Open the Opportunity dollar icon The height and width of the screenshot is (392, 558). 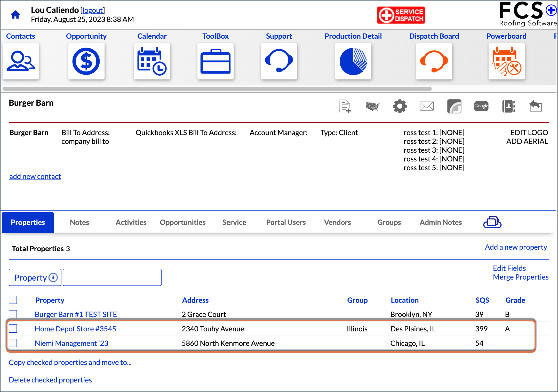coord(86,61)
